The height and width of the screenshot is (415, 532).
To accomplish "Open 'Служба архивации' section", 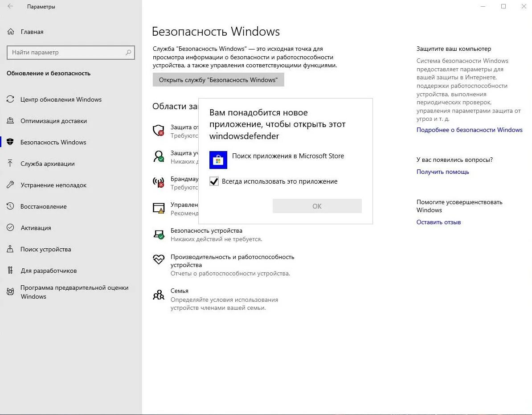I will pyautogui.click(x=48, y=164).
